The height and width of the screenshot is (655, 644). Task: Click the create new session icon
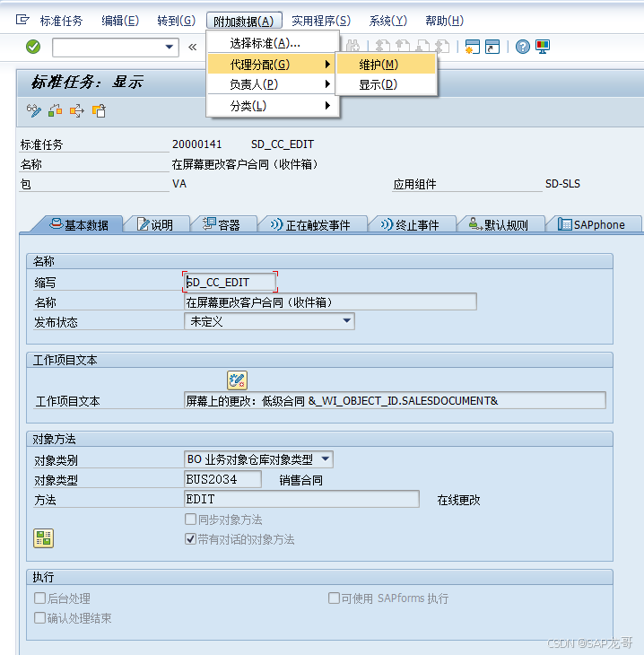472,47
